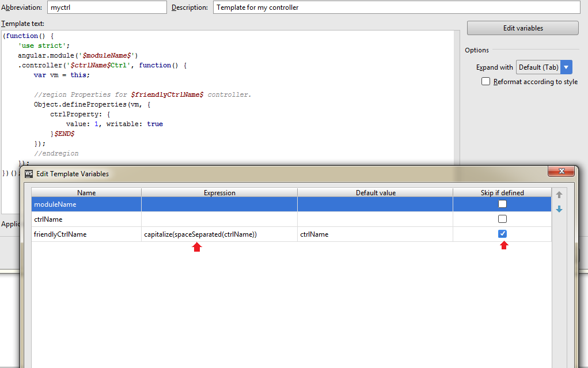The image size is (588, 368).
Task: Check Skip if defined for moduleName
Action: pyautogui.click(x=502, y=203)
